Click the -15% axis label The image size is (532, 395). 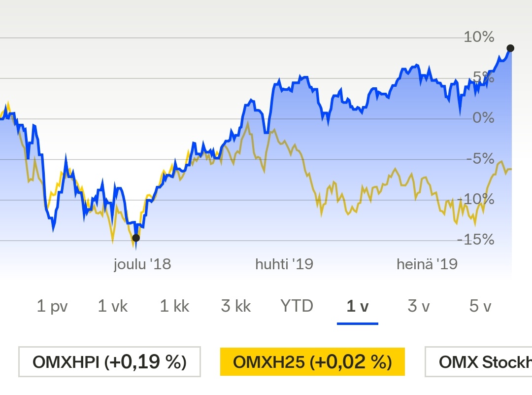click(x=475, y=240)
